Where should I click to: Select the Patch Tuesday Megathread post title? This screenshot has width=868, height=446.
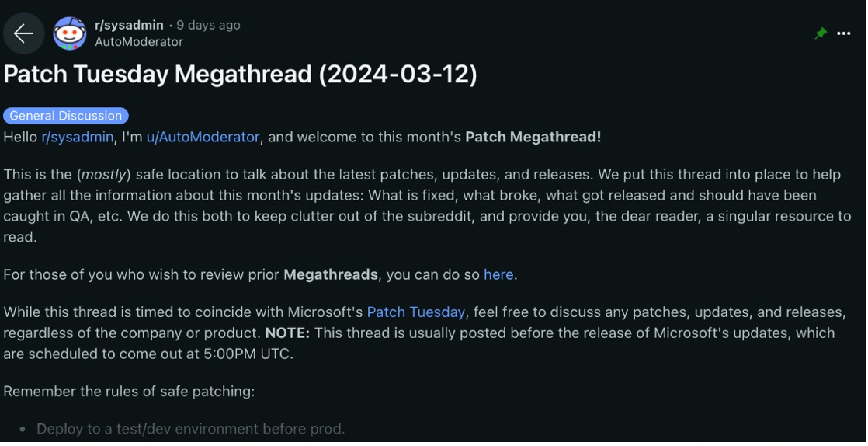pyautogui.click(x=240, y=75)
